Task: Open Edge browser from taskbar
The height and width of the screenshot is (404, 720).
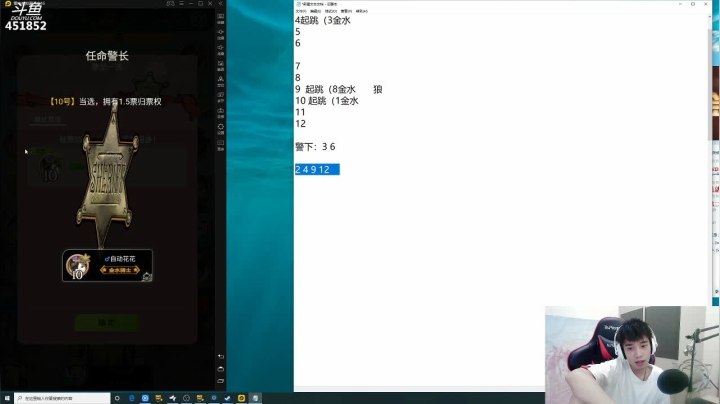Action: point(131,398)
